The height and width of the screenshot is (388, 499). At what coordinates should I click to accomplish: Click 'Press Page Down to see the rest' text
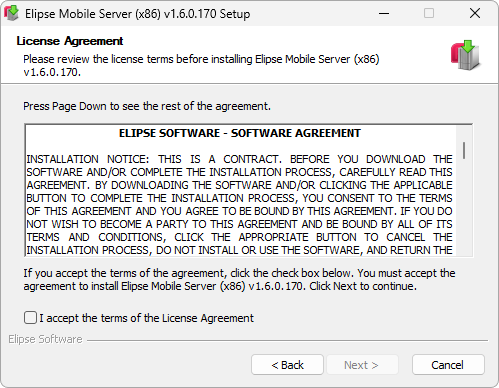click(147, 106)
